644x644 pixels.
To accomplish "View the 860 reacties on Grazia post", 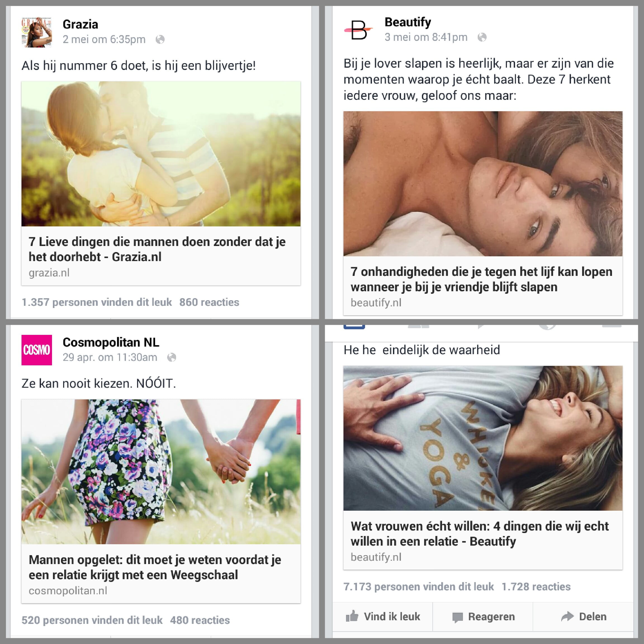I will [x=209, y=302].
